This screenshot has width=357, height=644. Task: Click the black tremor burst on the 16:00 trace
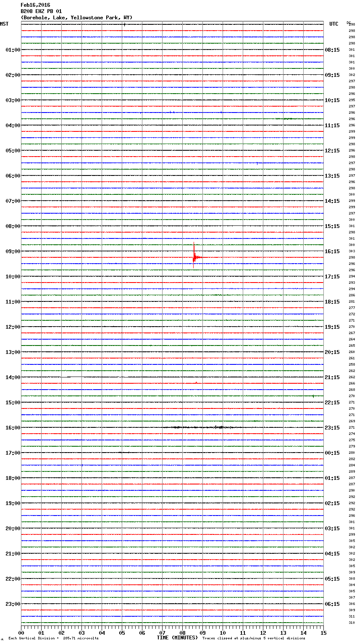(x=204, y=427)
